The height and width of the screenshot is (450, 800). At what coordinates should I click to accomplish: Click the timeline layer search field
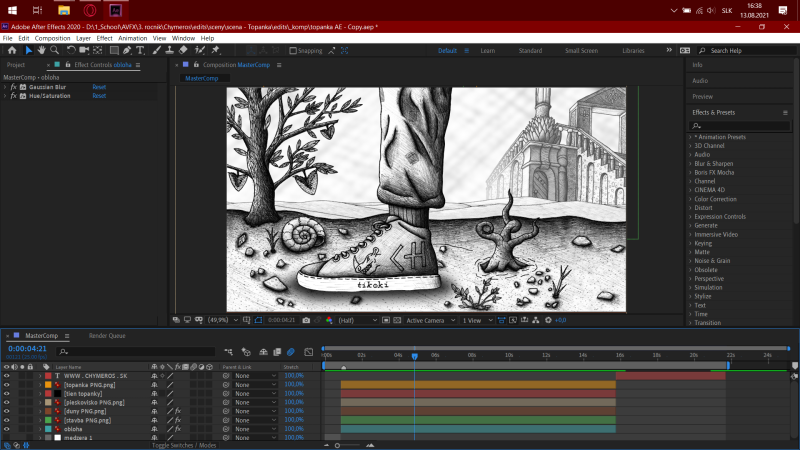tap(136, 352)
